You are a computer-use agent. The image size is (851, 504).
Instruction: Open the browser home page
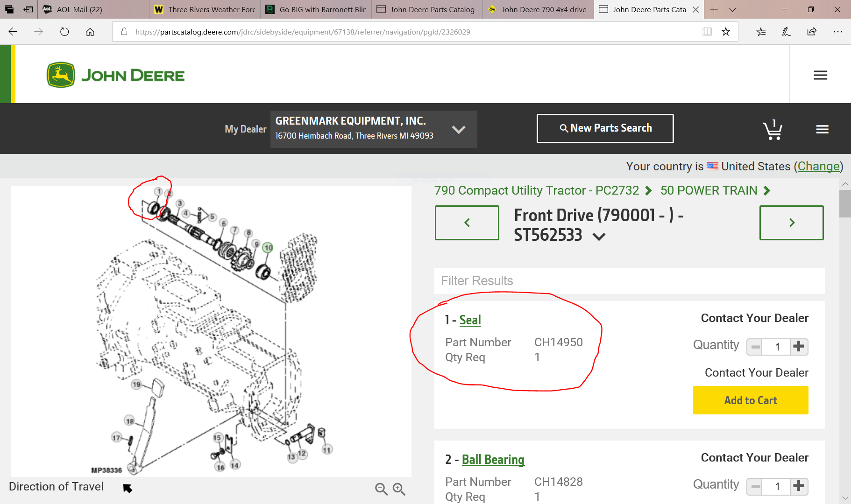pos(90,32)
